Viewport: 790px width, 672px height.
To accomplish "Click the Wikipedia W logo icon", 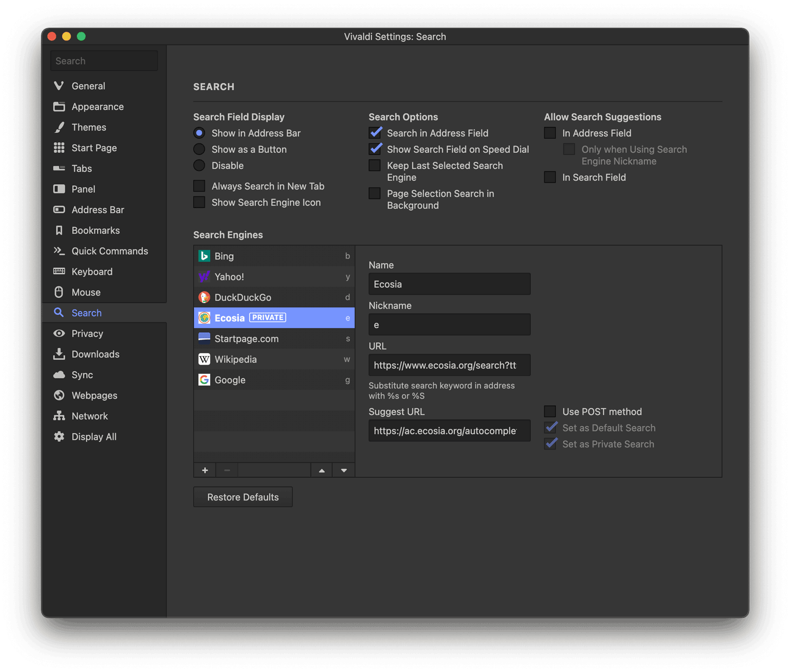I will (204, 359).
